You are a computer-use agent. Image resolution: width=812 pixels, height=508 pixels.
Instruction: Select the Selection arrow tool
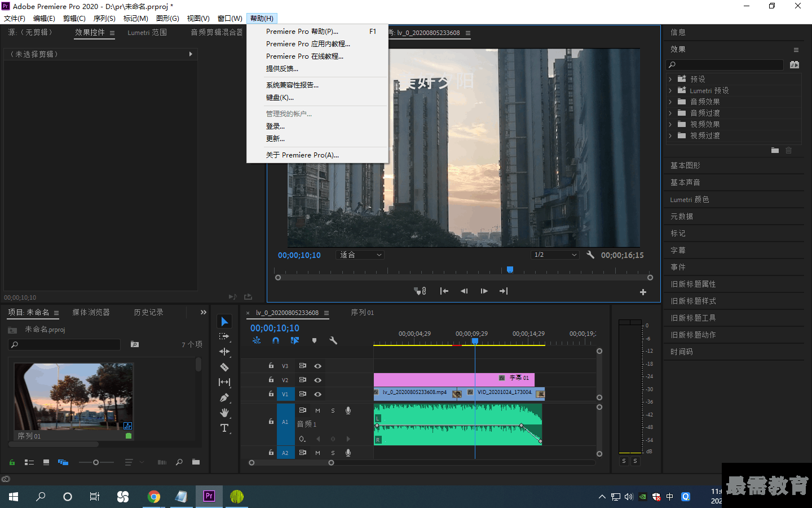[x=224, y=321]
